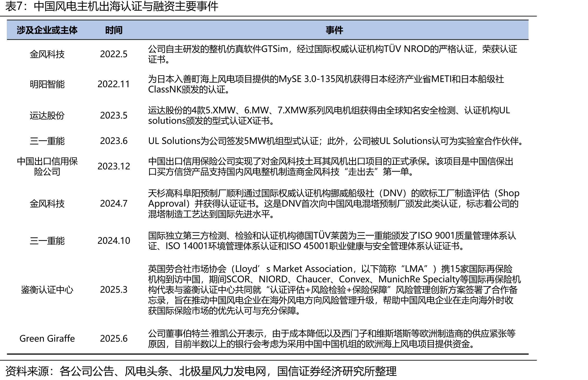Click the date cell '2023.5'
588x380 pixels.
point(114,115)
